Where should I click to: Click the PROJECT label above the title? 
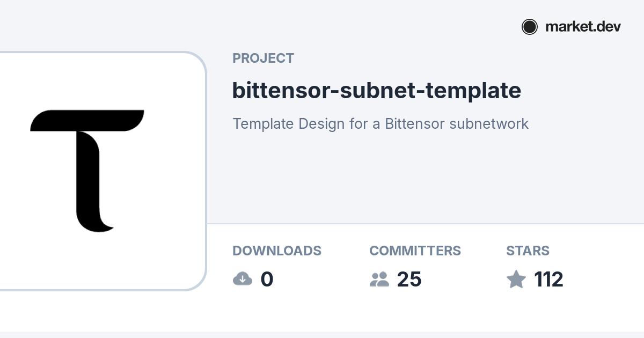[x=263, y=58]
